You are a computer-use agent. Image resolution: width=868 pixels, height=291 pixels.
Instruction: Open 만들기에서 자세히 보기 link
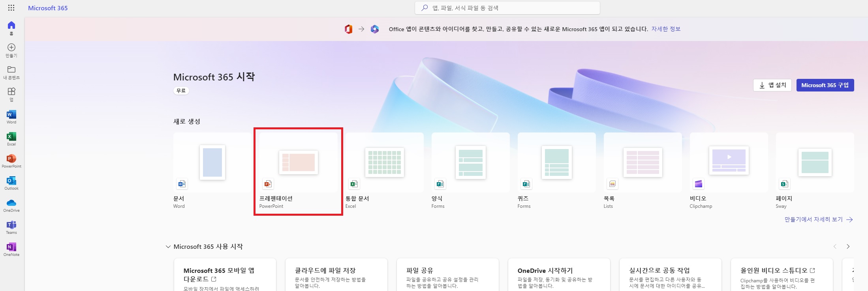point(814,220)
